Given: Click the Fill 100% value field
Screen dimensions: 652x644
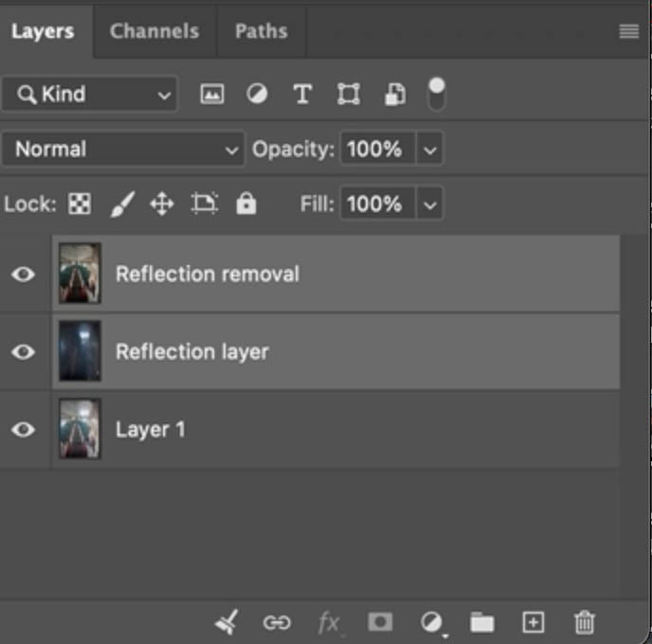Looking at the screenshot, I should 377,204.
